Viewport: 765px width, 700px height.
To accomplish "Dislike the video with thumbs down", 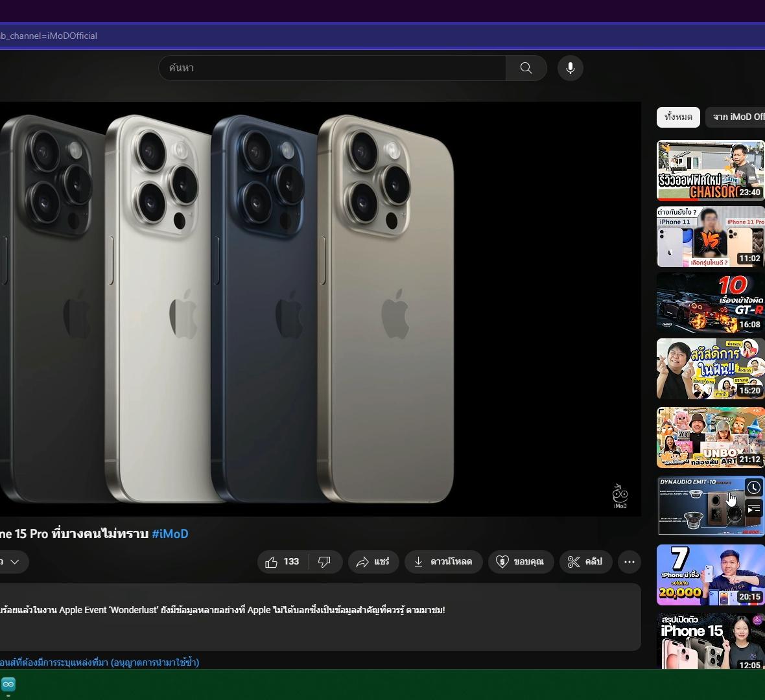I will click(325, 562).
